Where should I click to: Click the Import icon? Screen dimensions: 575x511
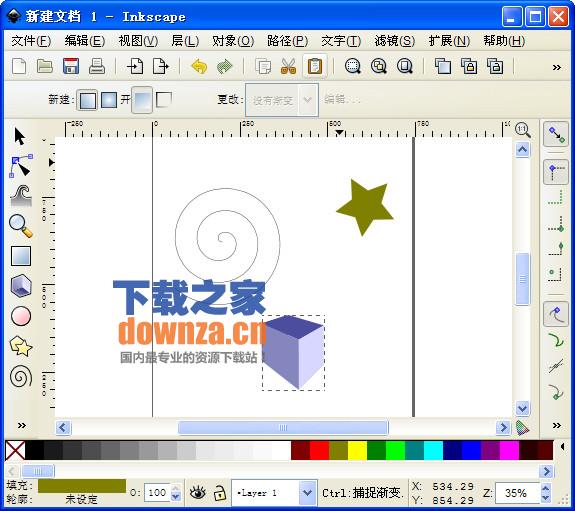pos(135,66)
